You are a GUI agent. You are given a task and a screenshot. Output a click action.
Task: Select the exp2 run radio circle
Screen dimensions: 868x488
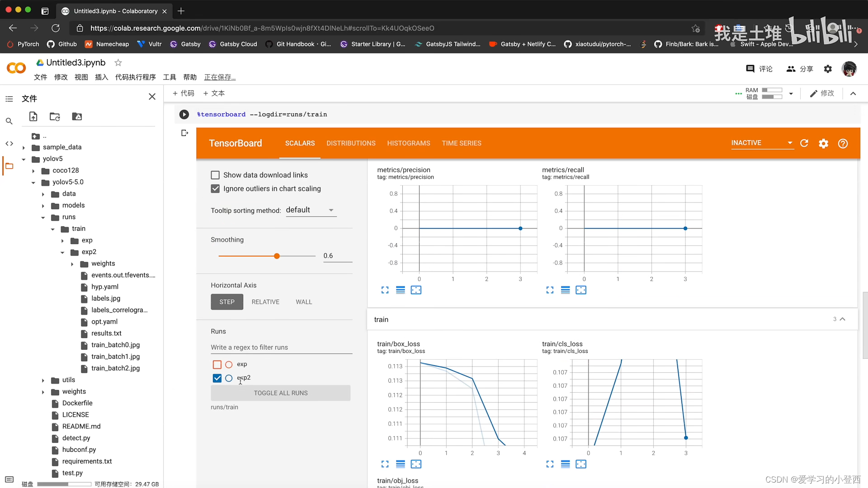pyautogui.click(x=229, y=378)
